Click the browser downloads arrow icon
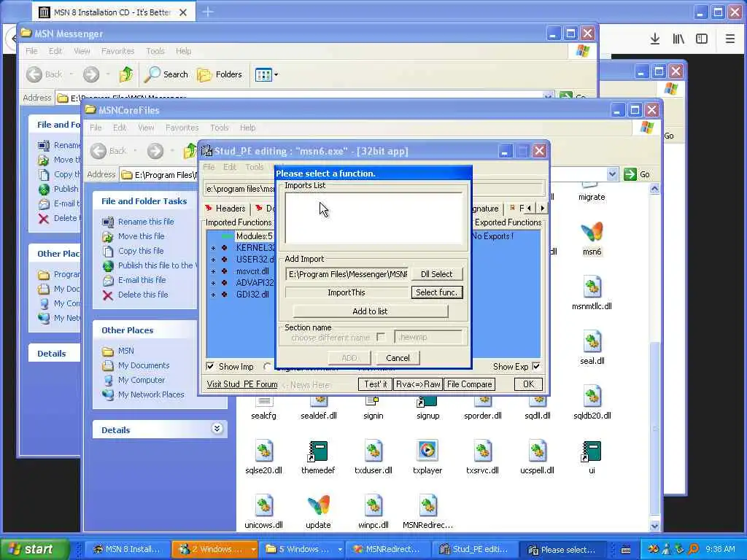 (655, 39)
